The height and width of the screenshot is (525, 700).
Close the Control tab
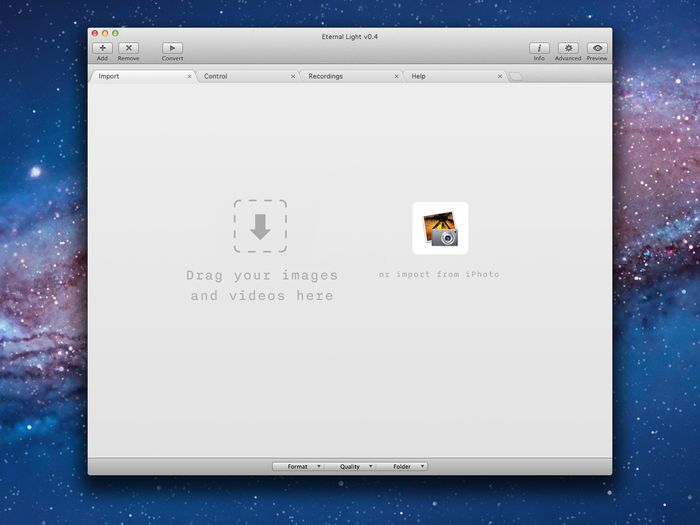(293, 76)
